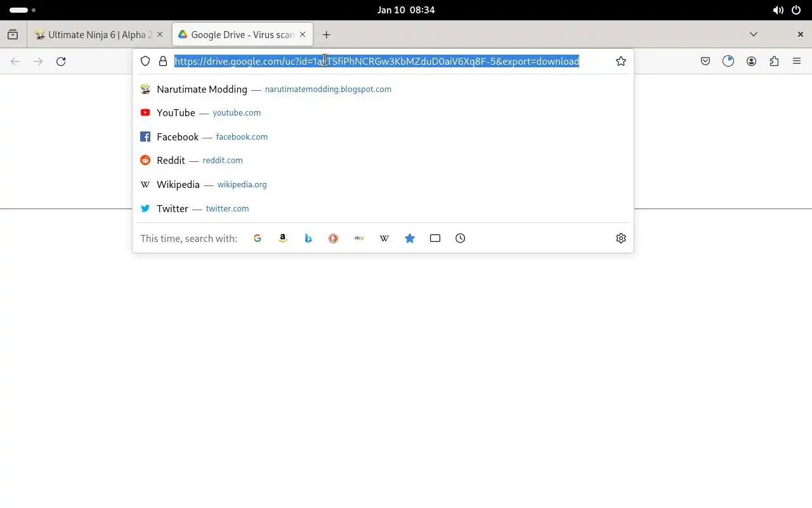Search with DuckDuckGo engine icon
Image resolution: width=812 pixels, height=508 pixels.
(334, 238)
